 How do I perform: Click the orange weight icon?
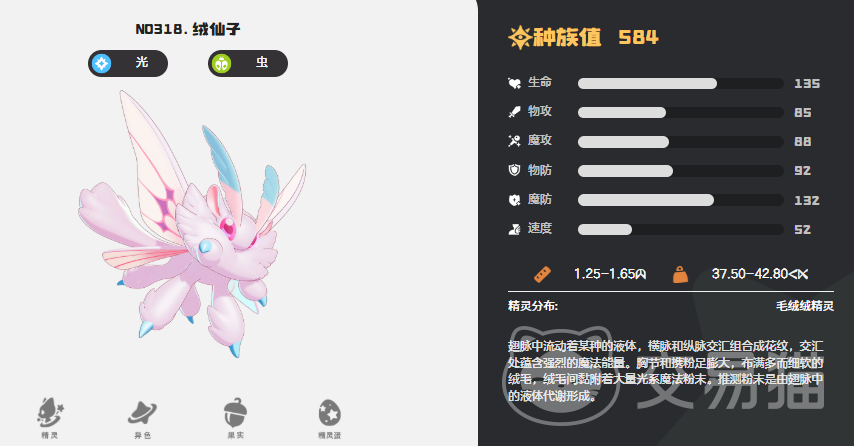(680, 274)
